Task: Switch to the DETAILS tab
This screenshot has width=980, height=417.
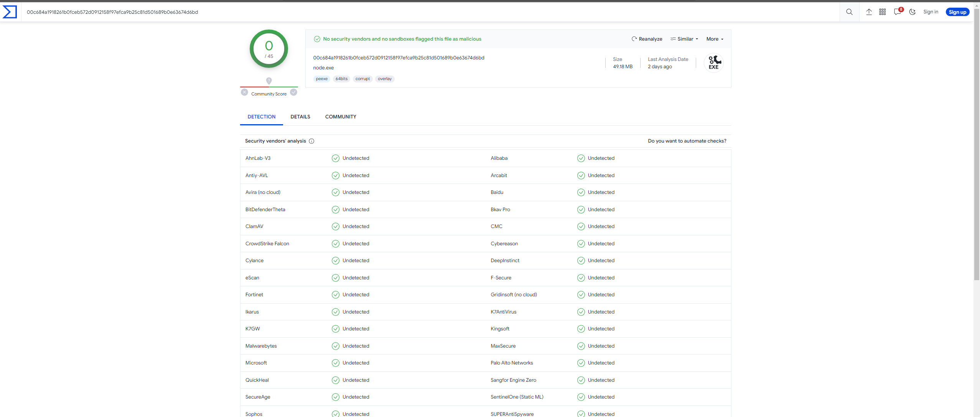Action: [x=300, y=117]
